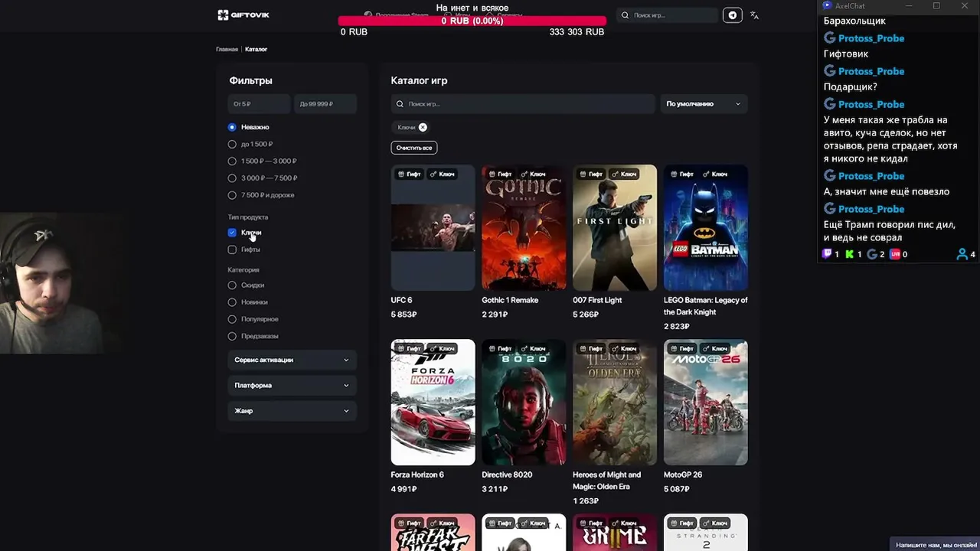This screenshot has height=551, width=980.
Task: Select the 1 500 ₽ — 3 000 ₽ price range
Action: click(232, 161)
